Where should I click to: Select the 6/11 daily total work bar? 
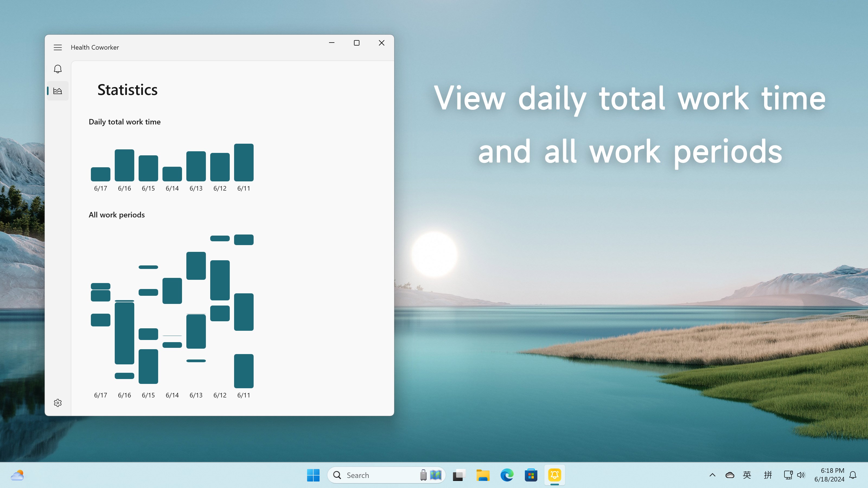coord(244,162)
